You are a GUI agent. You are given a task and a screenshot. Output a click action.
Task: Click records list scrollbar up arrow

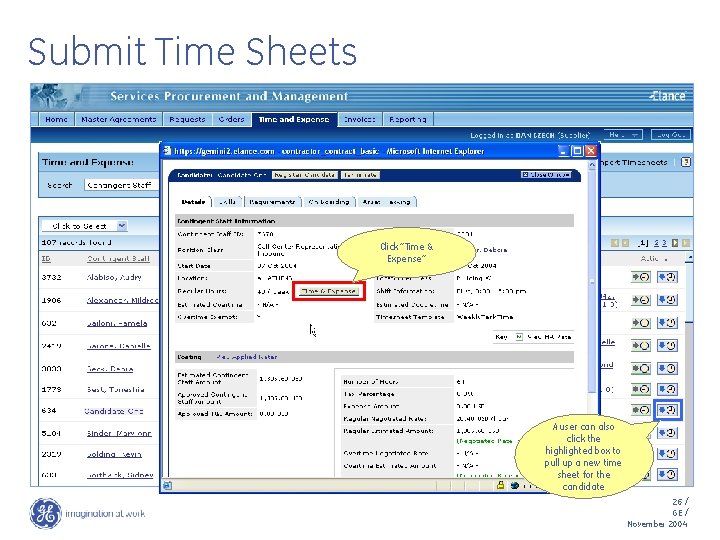(689, 259)
